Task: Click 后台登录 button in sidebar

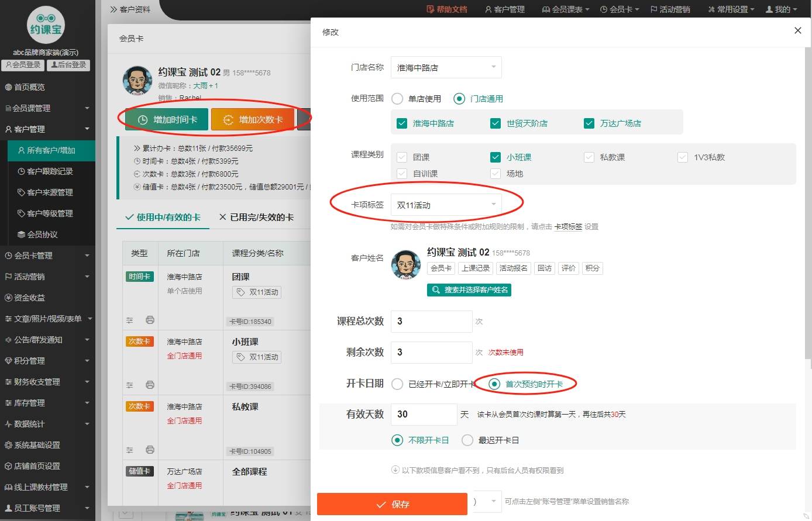Action: [x=68, y=65]
